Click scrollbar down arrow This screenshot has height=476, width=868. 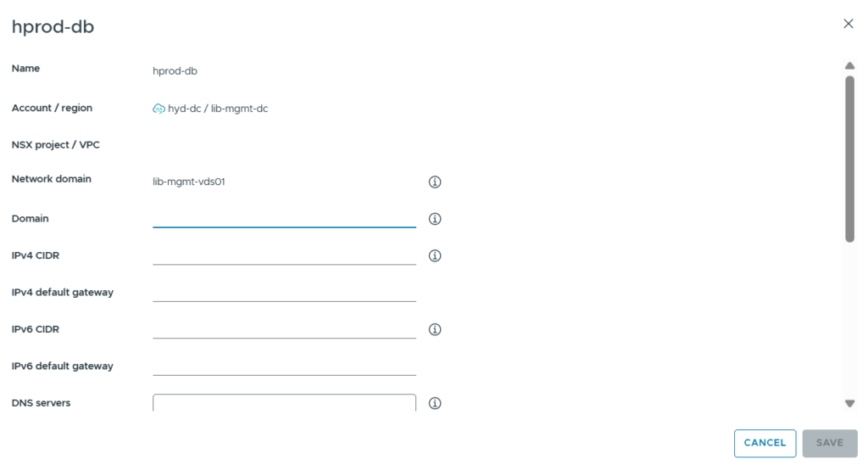849,403
